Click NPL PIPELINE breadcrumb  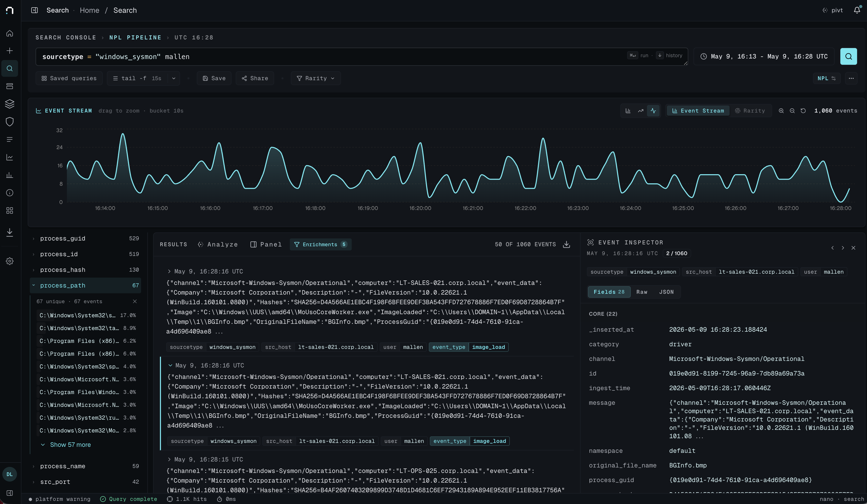(135, 37)
